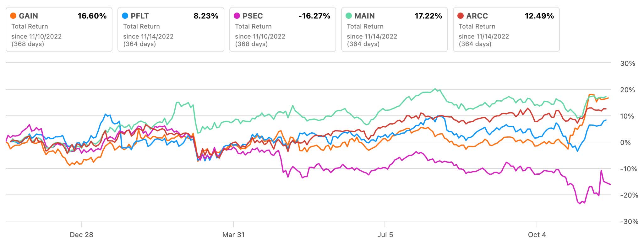The image size is (644, 244).
Task: Click the Oct 4 date marker
Action: pyautogui.click(x=537, y=235)
